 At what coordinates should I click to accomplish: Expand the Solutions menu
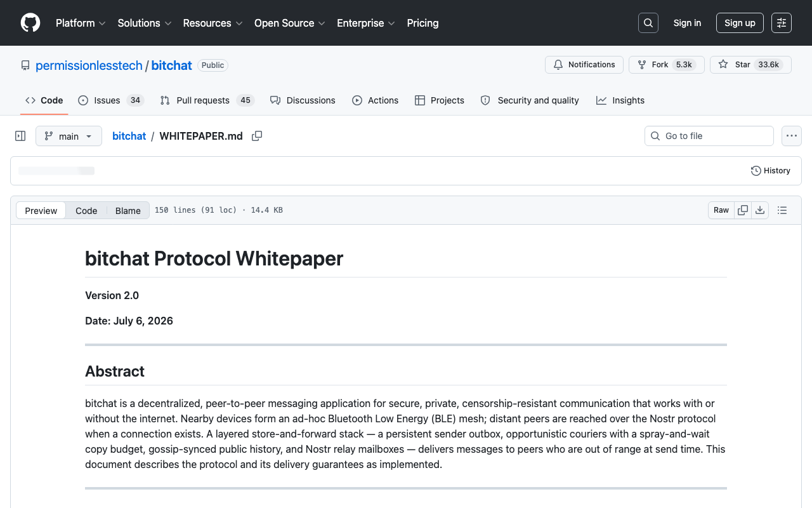145,23
